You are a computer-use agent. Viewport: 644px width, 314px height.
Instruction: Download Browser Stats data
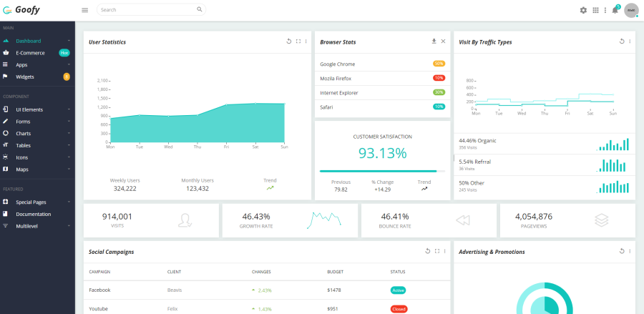tap(434, 41)
